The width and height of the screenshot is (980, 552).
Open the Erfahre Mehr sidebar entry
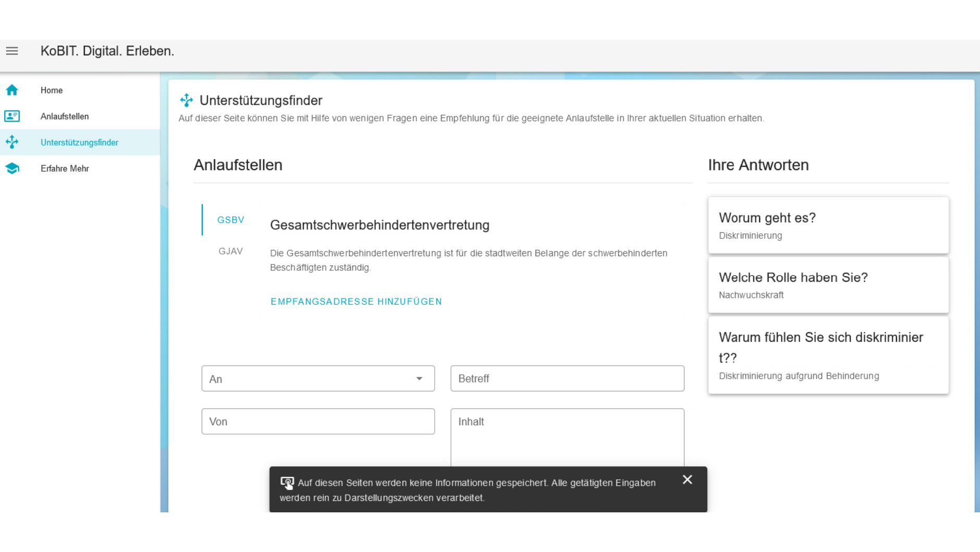tap(64, 168)
